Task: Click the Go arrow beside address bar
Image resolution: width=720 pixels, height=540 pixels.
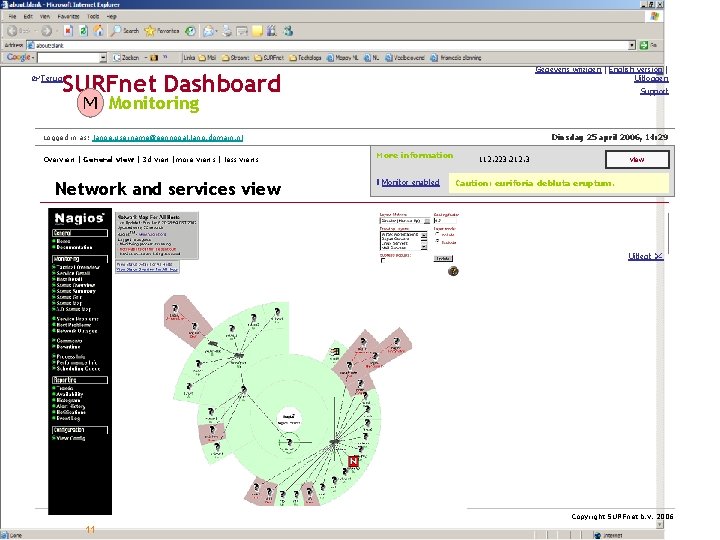Action: click(x=644, y=45)
